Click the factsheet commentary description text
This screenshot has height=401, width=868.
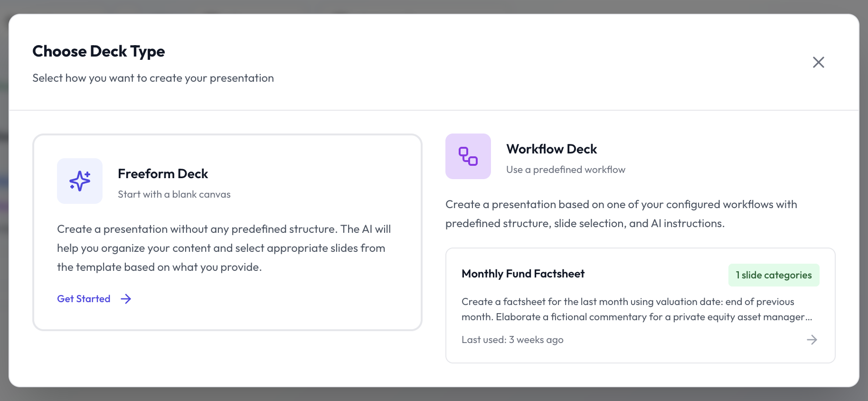637,309
